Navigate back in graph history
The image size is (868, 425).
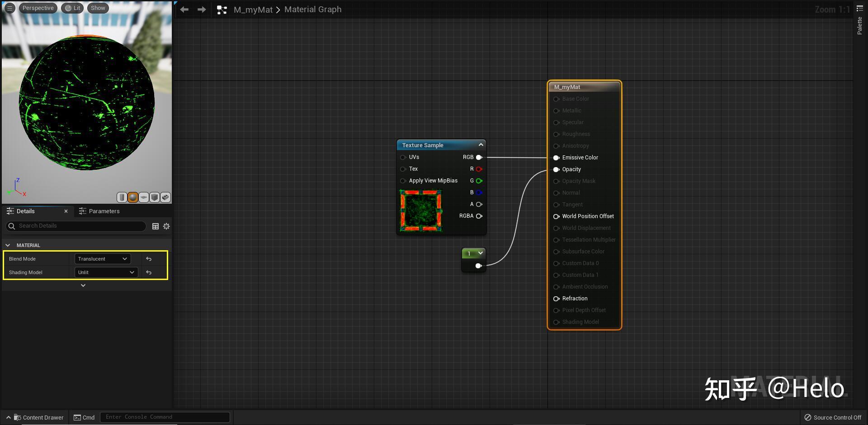(184, 9)
